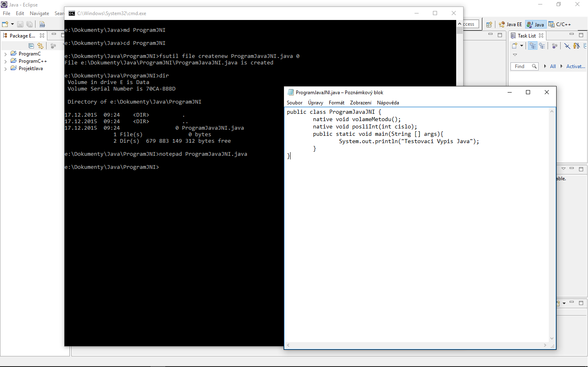Viewport: 588px width, 367px height.
Task: Open the Task List view menu chevron
Action: (515, 55)
